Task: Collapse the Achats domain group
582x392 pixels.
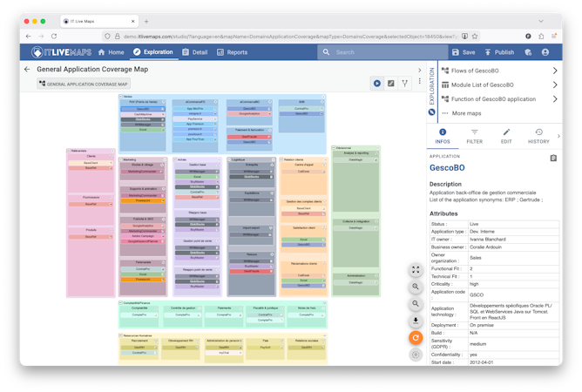Action: (x=175, y=159)
